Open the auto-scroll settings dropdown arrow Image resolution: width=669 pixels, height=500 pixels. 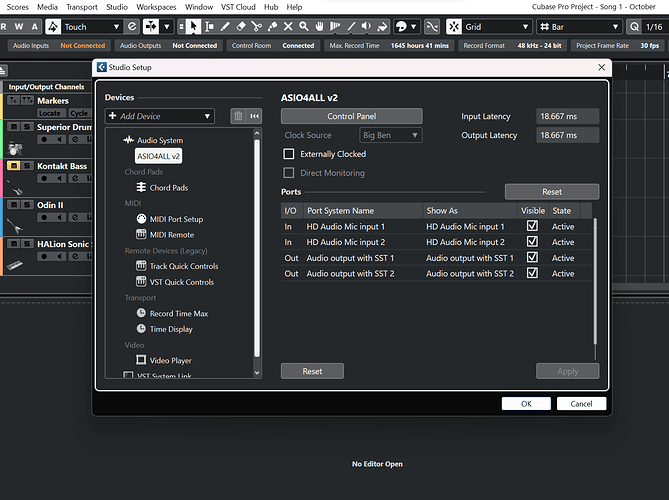167,26
